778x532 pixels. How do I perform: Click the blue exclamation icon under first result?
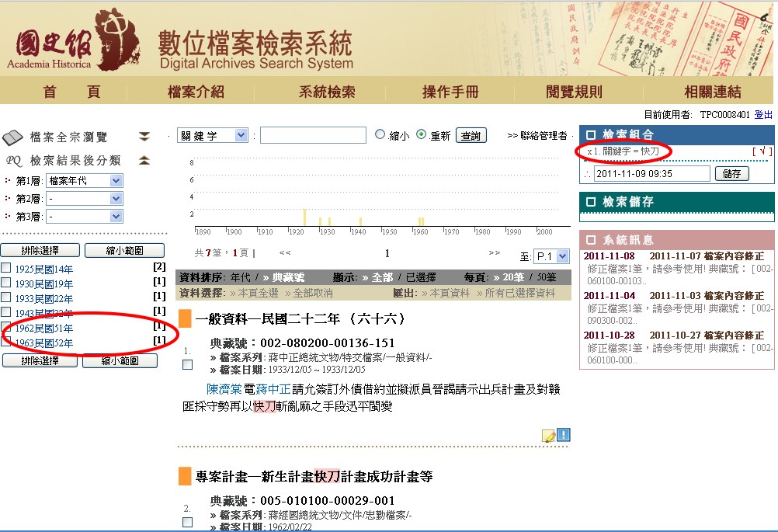click(x=564, y=435)
